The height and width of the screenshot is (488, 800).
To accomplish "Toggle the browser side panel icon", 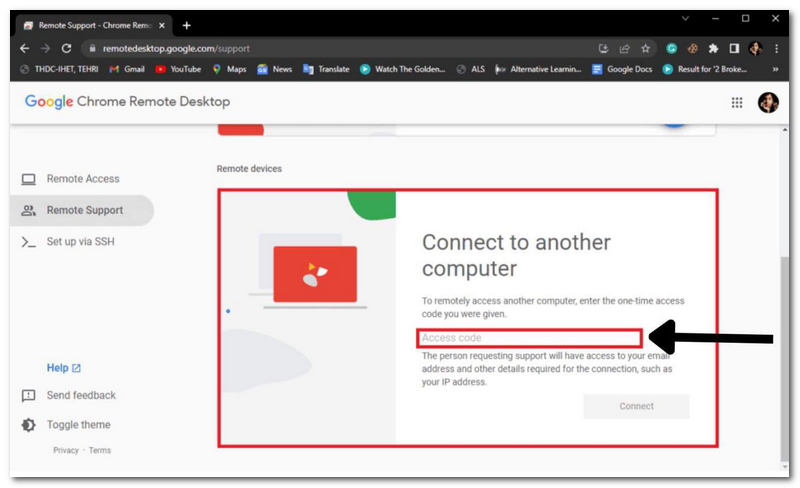I will coord(734,48).
